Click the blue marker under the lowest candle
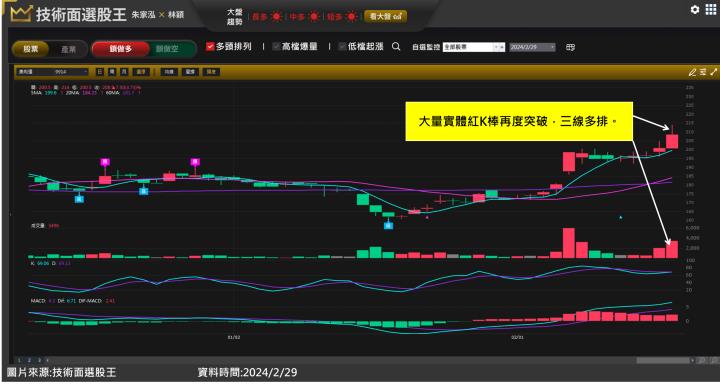This screenshot has width=720, height=385. click(388, 225)
